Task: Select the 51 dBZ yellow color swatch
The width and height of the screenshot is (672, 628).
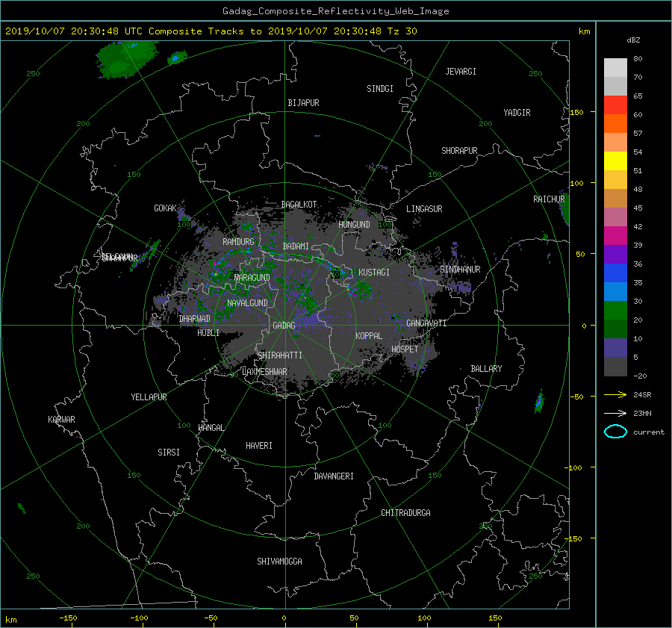Action: pyautogui.click(x=615, y=161)
